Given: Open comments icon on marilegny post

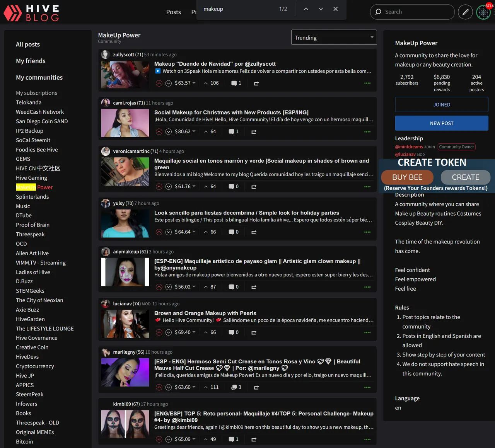Looking at the screenshot, I should 236,387.
